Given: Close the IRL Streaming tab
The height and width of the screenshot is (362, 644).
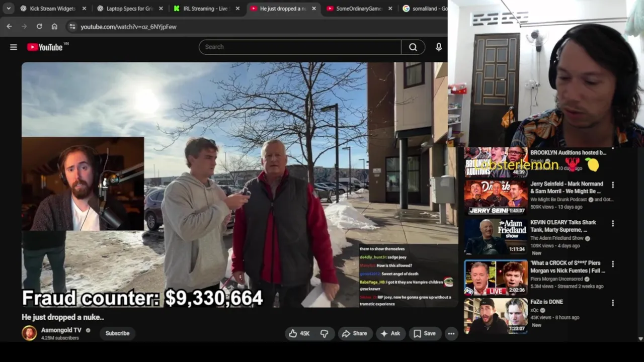Looking at the screenshot, I should [237, 9].
